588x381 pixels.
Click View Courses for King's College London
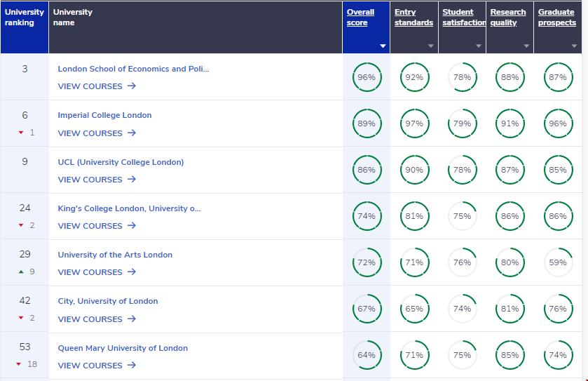coord(90,226)
